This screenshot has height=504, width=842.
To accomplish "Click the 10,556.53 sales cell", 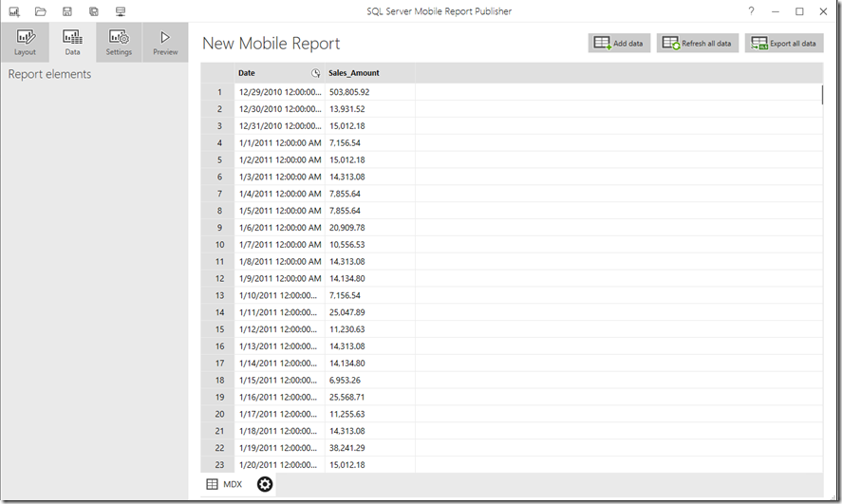I will coord(369,244).
